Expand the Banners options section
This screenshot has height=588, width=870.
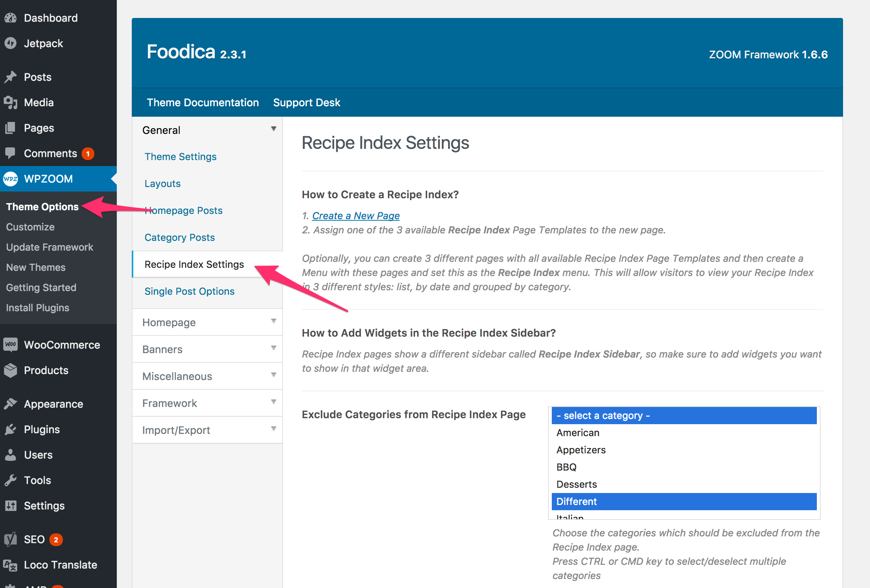(274, 348)
